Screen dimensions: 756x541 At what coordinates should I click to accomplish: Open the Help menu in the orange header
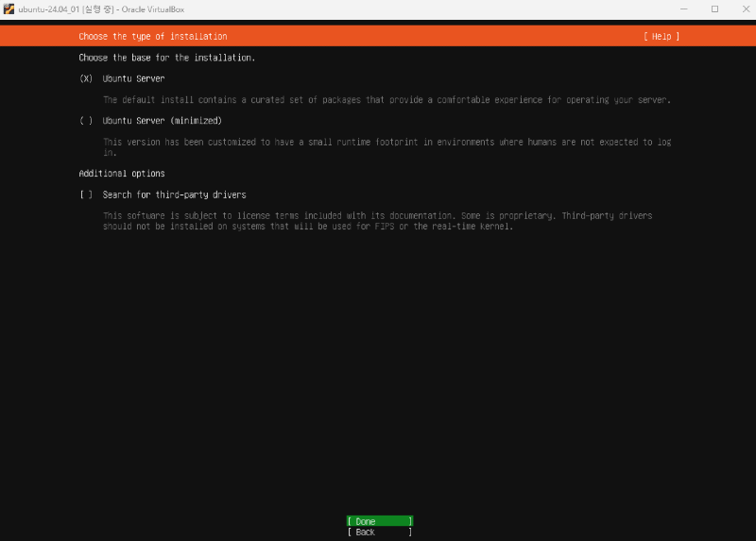661,36
